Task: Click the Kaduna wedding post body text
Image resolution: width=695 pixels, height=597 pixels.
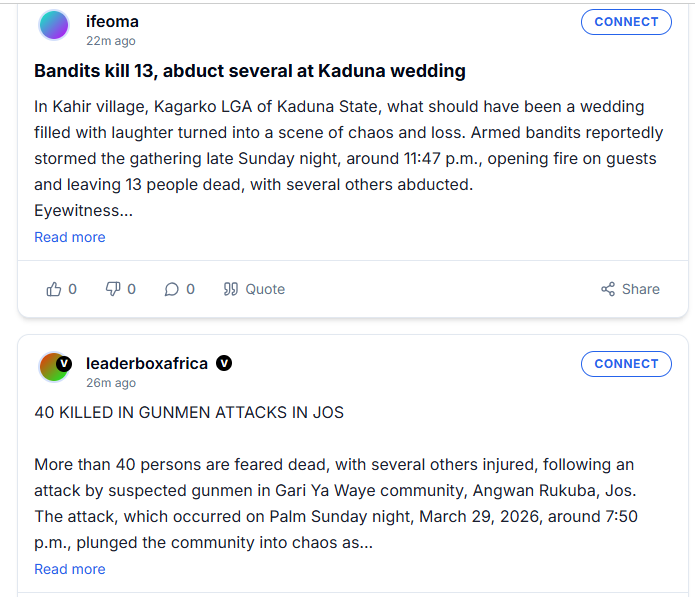Action: (340, 146)
